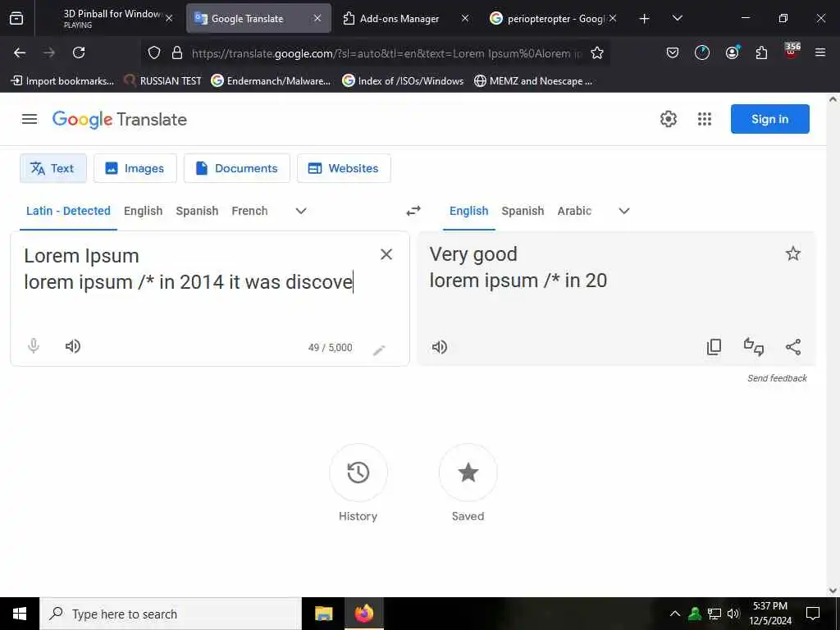
Task: Select Arabic as target language
Action: tap(574, 211)
